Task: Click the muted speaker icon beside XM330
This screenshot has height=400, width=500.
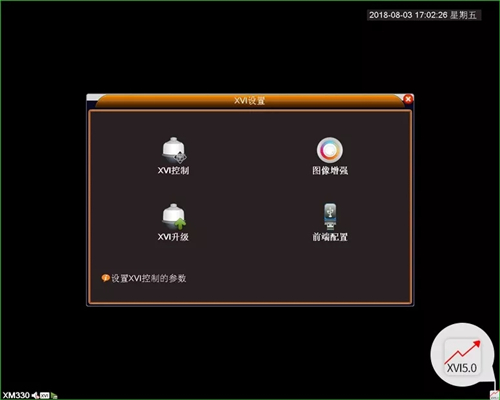Action: [35, 395]
